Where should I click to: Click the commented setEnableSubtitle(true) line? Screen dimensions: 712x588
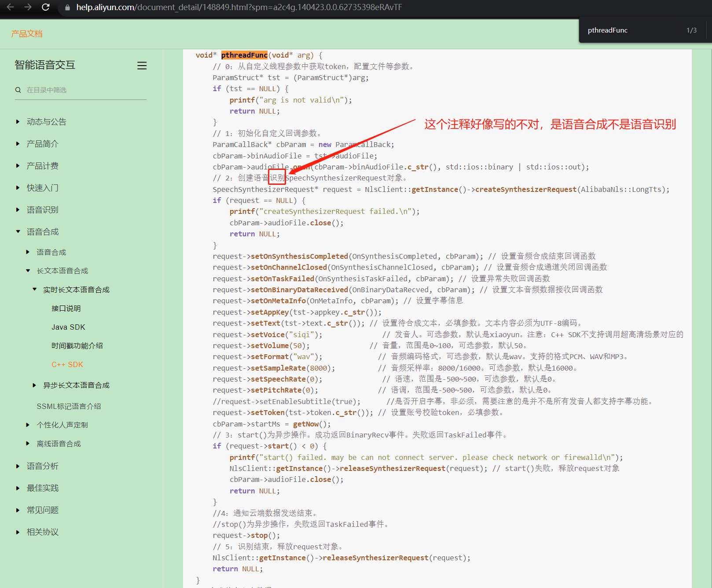(x=286, y=401)
